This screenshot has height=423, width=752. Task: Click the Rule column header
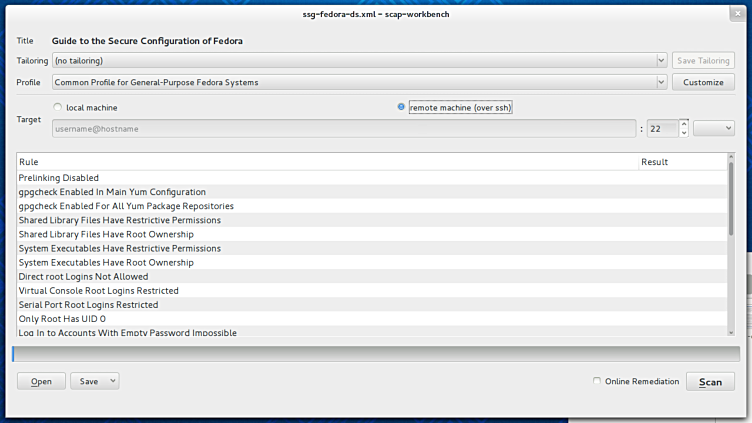coord(328,162)
